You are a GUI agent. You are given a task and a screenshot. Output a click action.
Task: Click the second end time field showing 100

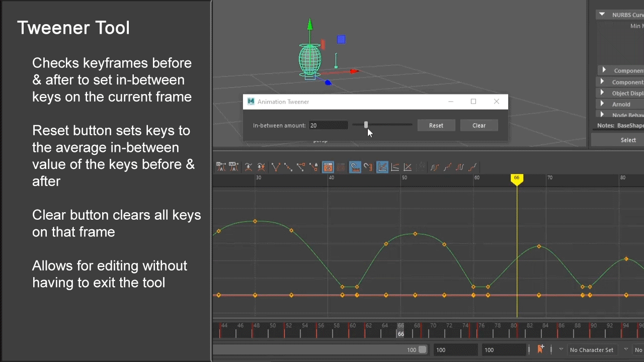pos(504,350)
